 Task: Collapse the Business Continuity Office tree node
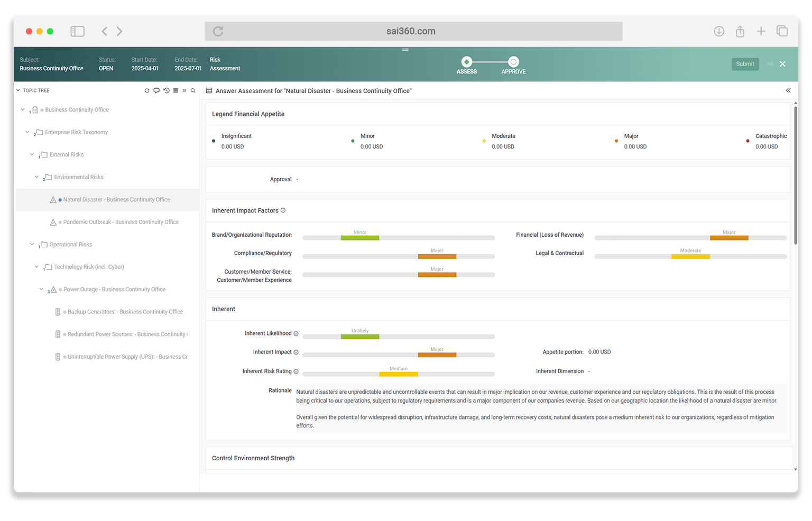23,110
